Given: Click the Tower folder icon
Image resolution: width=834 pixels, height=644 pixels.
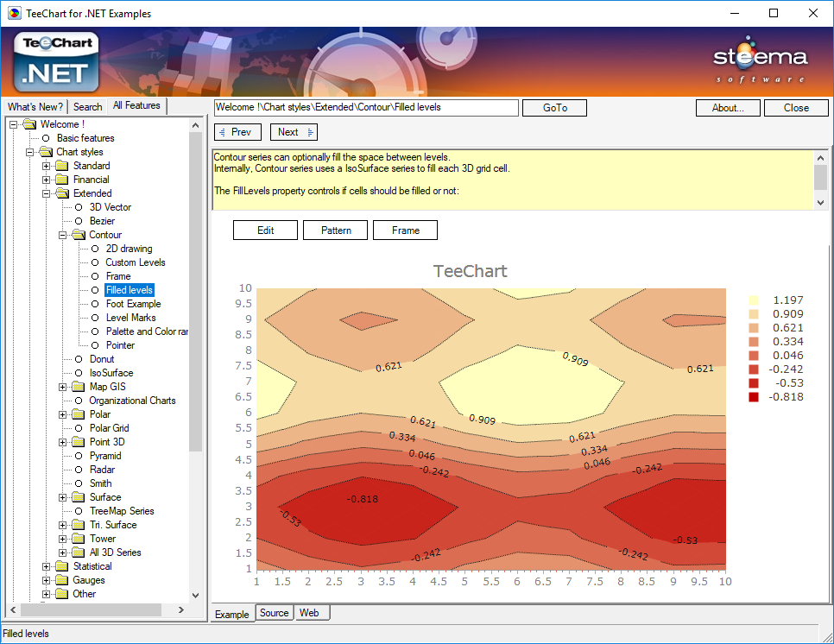Looking at the screenshot, I should click(x=79, y=539).
